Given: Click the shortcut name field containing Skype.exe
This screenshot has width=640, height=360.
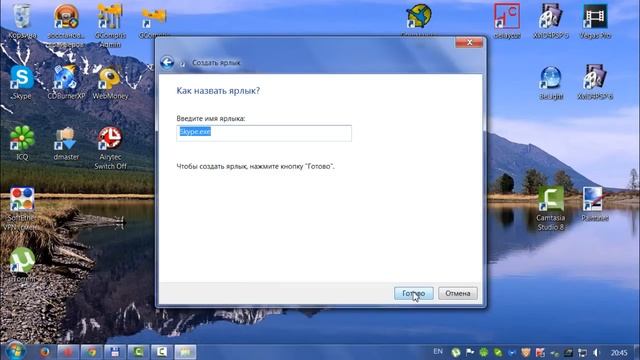Looking at the screenshot, I should 264,133.
